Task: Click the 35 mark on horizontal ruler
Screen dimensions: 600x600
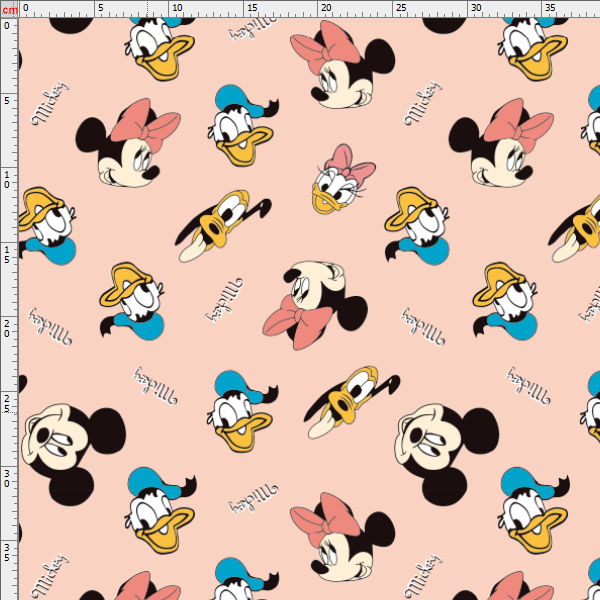Action: 550,8
